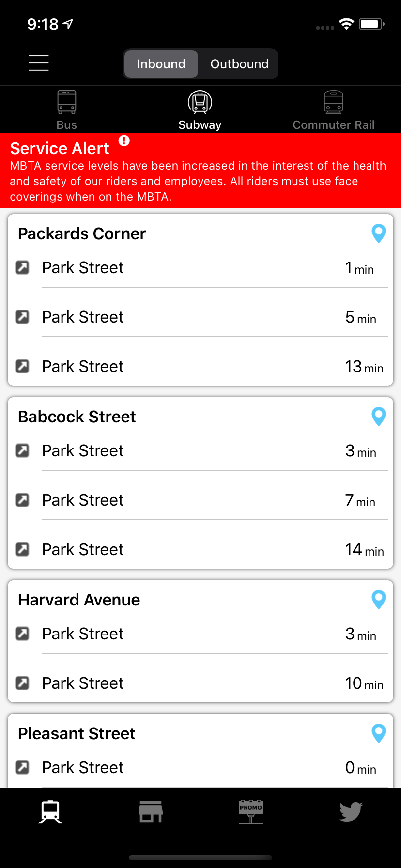The width and height of the screenshot is (401, 868).
Task: Switch to the Bus tab
Action: [67, 110]
